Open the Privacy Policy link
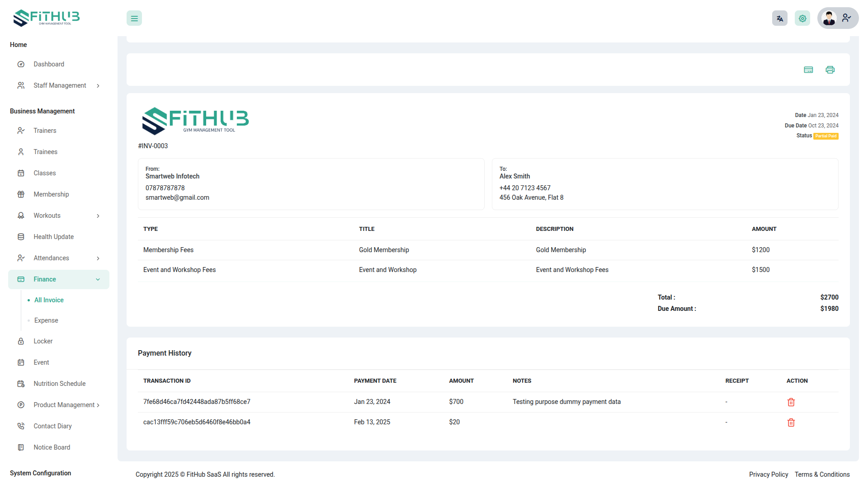868x488 pixels. tap(768, 474)
